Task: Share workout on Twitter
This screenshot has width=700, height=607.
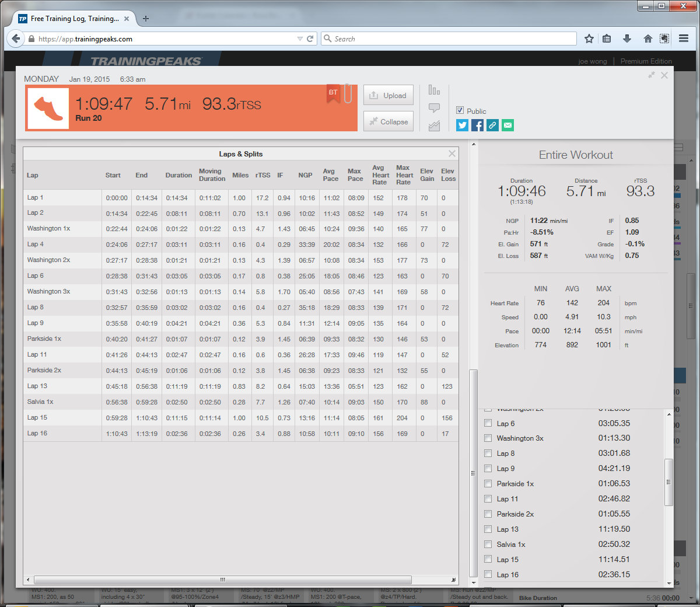Action: [462, 125]
